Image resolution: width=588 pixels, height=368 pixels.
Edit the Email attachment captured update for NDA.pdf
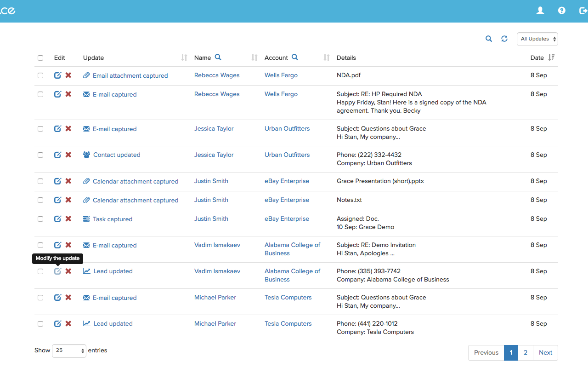[57, 75]
